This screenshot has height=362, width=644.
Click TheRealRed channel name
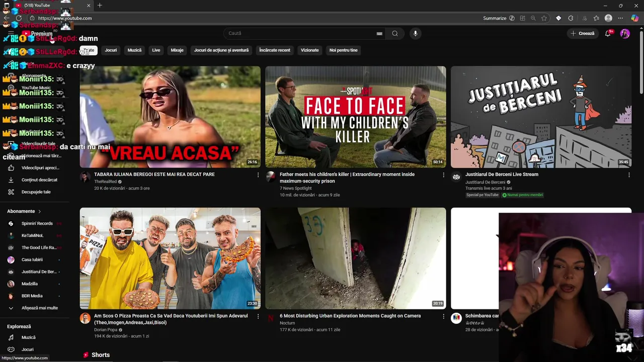click(x=105, y=182)
